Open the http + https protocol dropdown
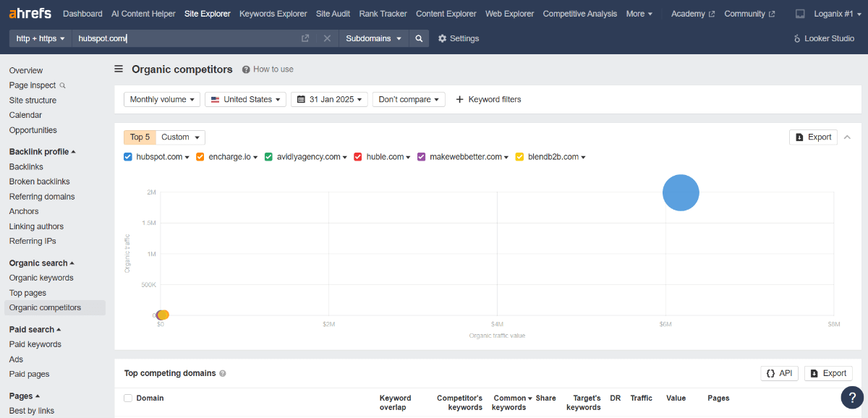Viewport: 868px width, 418px height. click(41, 38)
